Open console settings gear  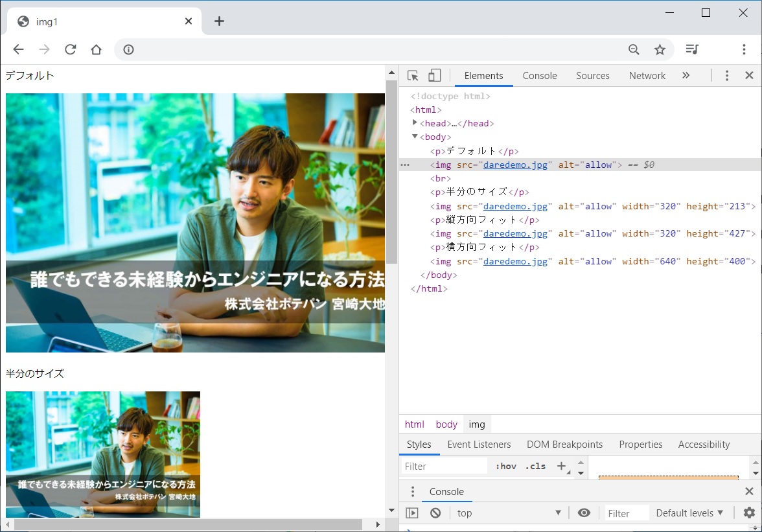point(749,513)
